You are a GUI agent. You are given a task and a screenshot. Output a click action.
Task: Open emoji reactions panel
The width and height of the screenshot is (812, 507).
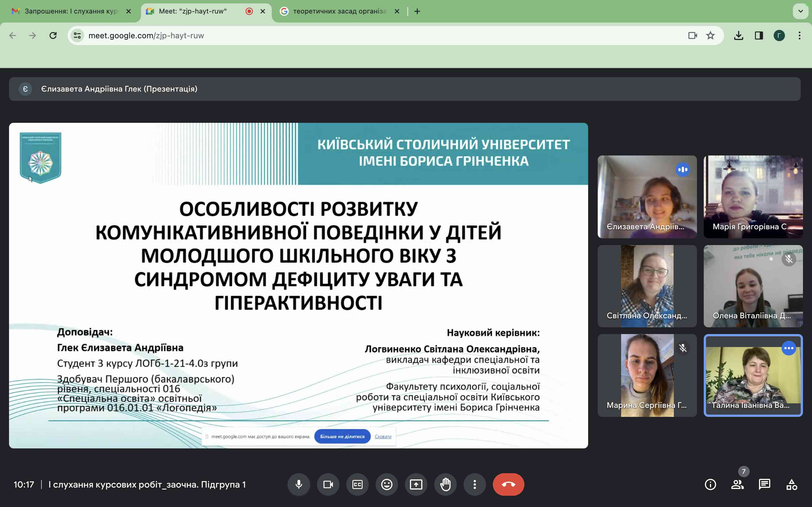[387, 484]
